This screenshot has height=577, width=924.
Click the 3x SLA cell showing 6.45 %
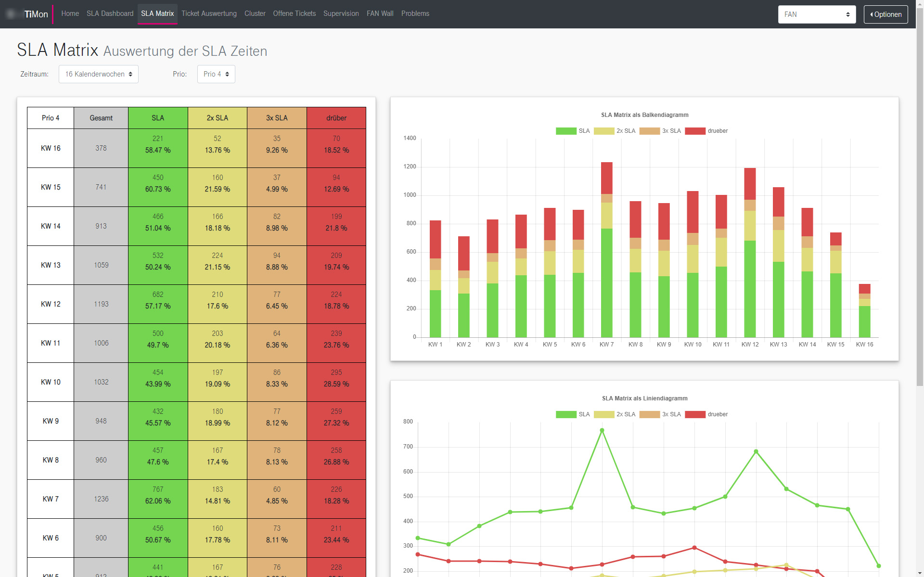[277, 304]
